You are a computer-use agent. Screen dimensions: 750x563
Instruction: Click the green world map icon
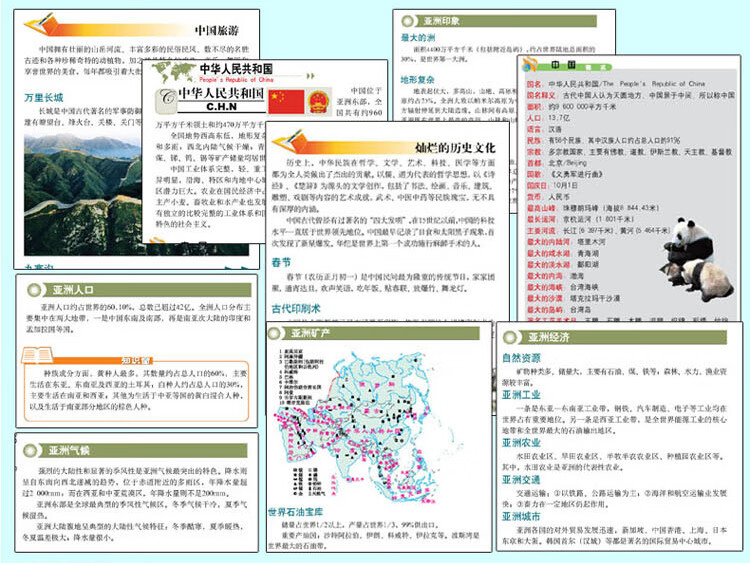click(x=172, y=72)
